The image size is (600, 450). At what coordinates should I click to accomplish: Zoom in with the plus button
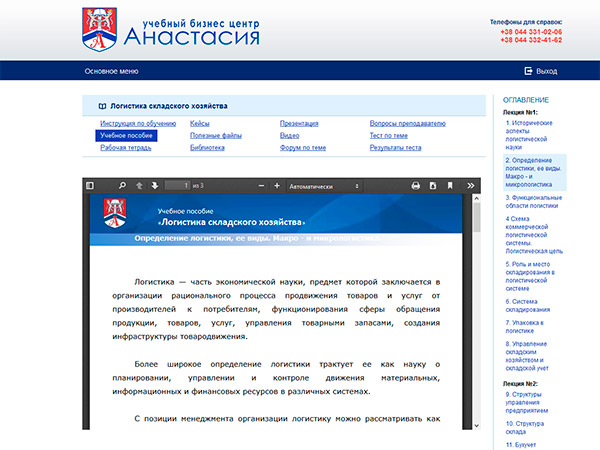[x=277, y=186]
